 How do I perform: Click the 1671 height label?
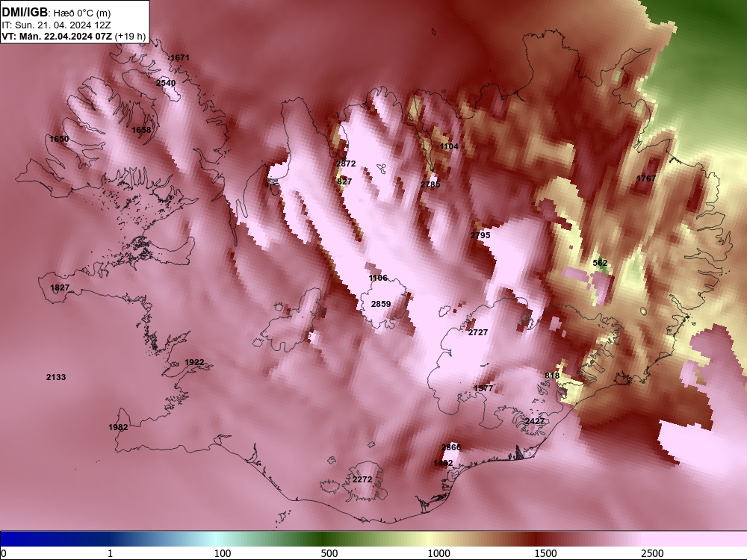pos(180,57)
